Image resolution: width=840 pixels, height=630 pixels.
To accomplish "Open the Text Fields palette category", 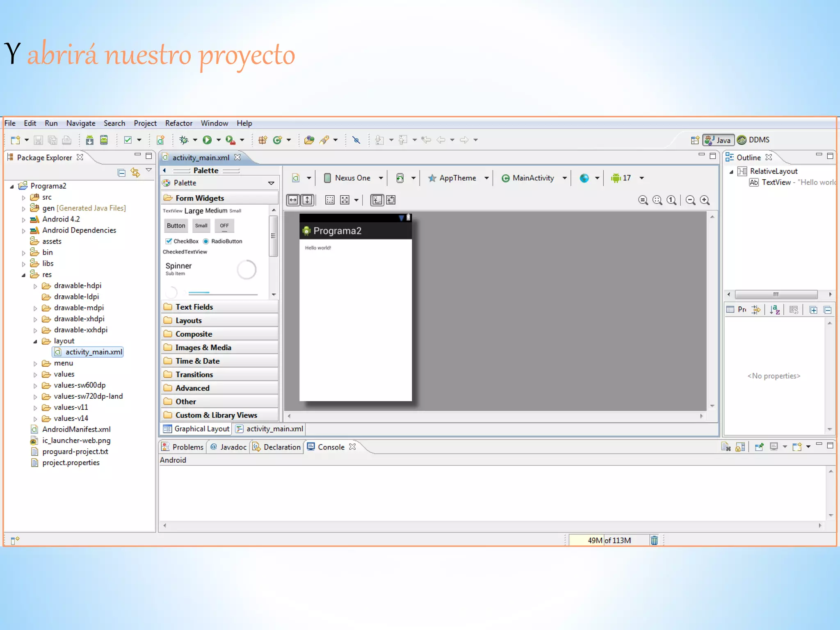I will coord(194,307).
